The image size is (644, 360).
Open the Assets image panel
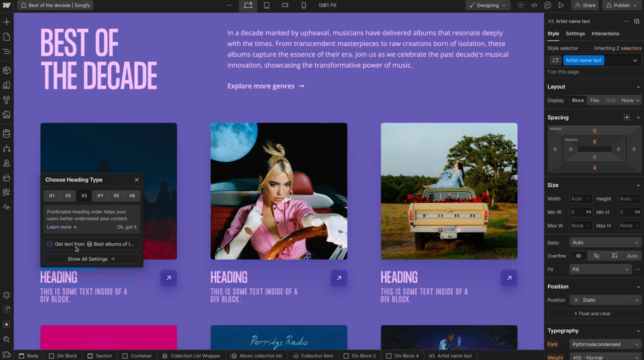coord(6,115)
